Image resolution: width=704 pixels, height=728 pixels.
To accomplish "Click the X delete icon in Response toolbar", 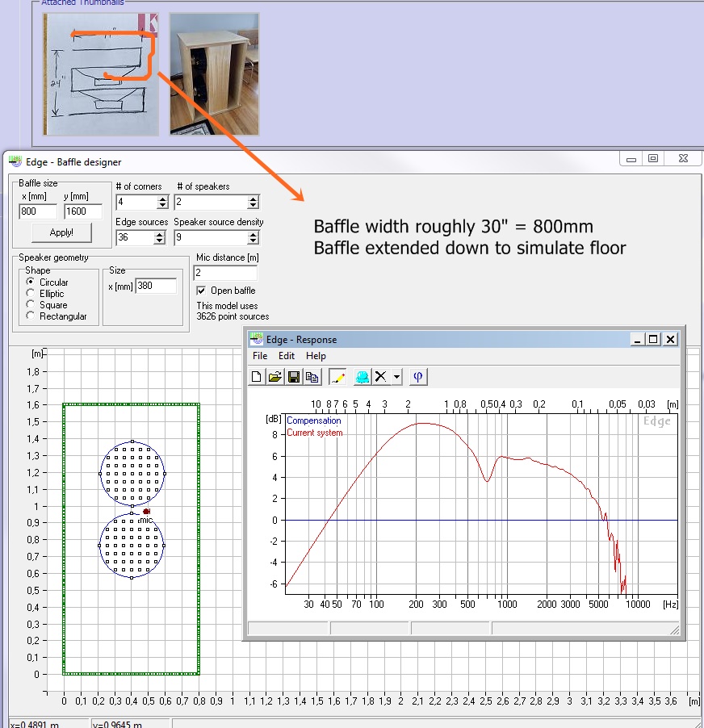I will (380, 377).
